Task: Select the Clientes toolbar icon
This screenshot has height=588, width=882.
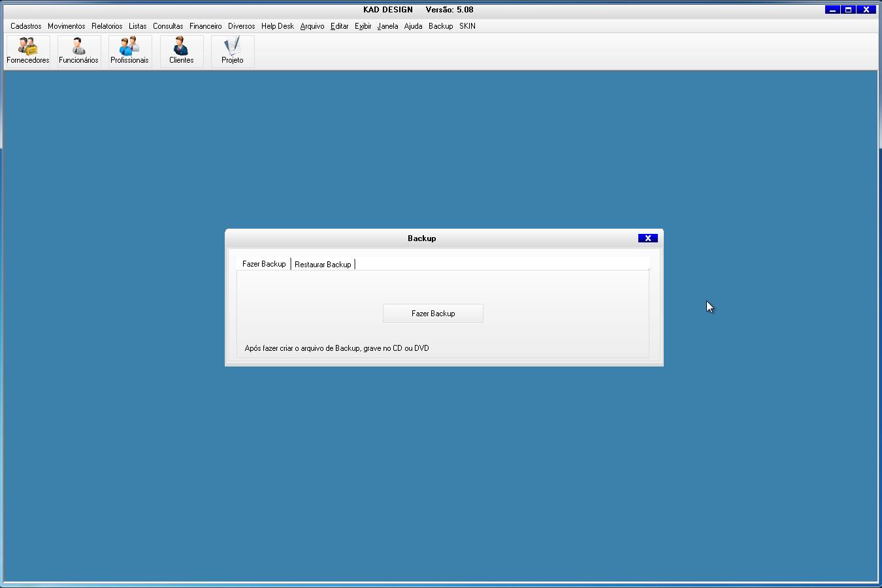Action: (x=181, y=51)
